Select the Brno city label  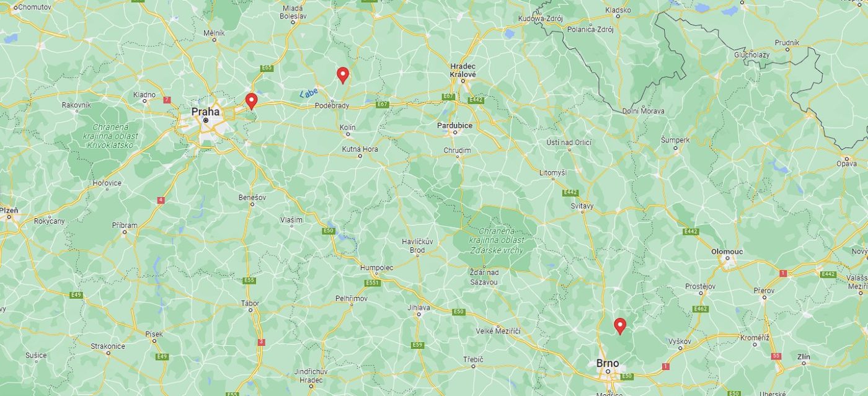[608, 363]
